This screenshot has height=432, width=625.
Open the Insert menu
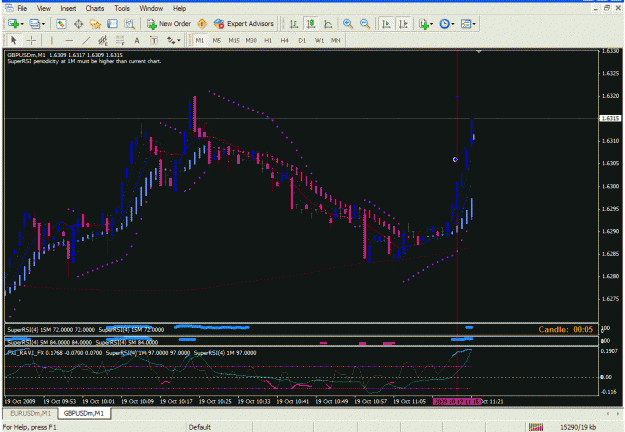(x=68, y=8)
